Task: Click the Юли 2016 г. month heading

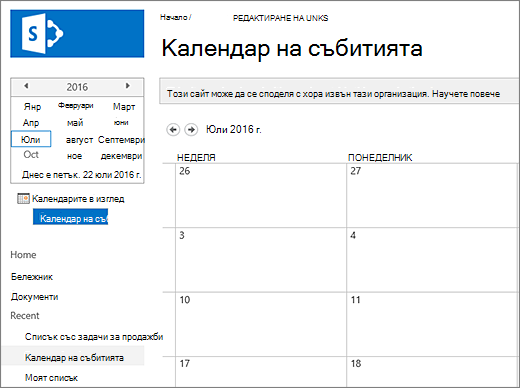Action: click(234, 129)
